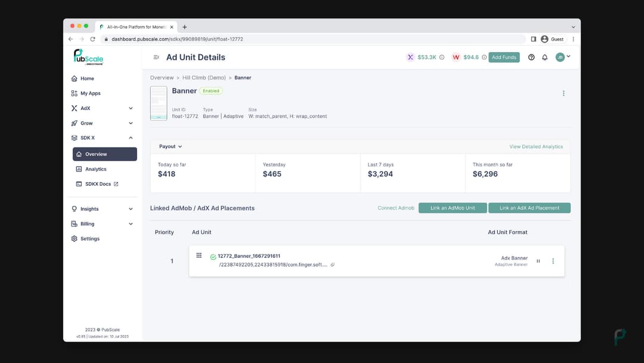The height and width of the screenshot is (363, 644).
Task: Open the three-dot menu for Banner unit
Action: coord(563,93)
